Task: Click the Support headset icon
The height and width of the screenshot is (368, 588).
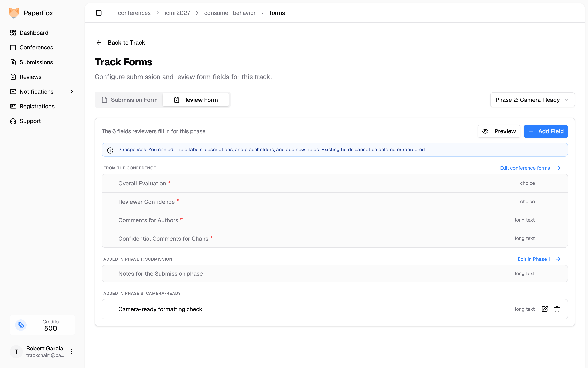Action: coord(13,121)
